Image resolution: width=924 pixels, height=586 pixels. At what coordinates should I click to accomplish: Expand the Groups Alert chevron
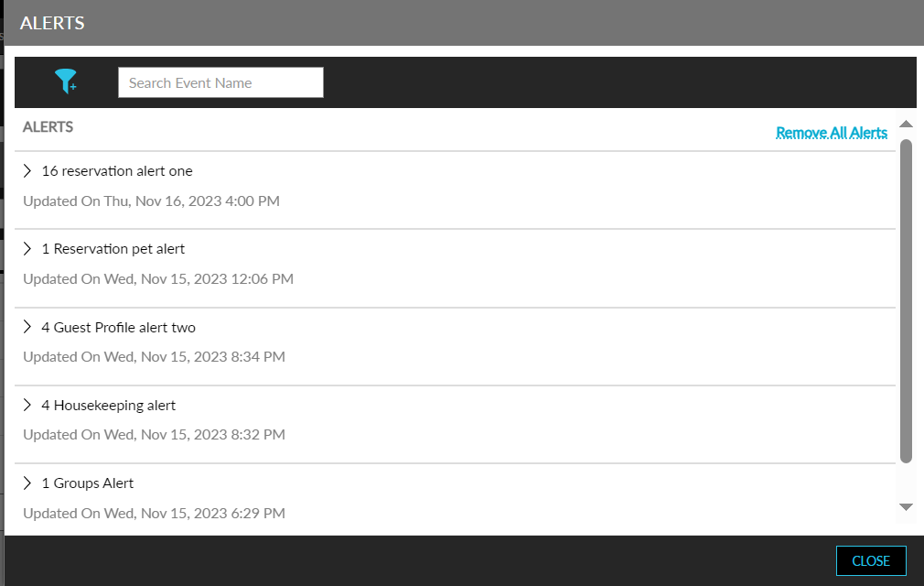tap(27, 483)
